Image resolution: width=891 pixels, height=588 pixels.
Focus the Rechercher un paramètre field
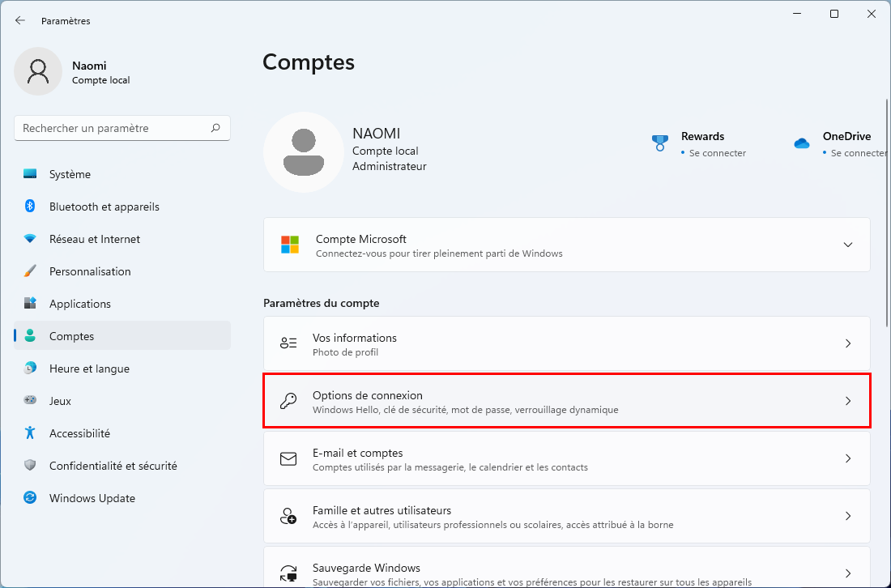[122, 129]
